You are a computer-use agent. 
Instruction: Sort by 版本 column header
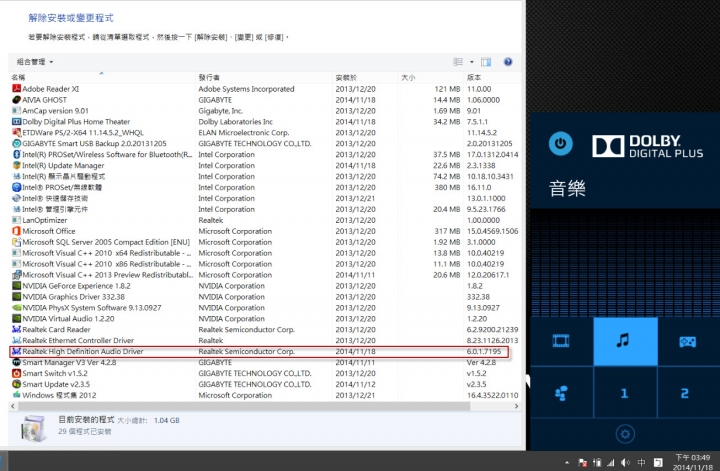[x=474, y=78]
